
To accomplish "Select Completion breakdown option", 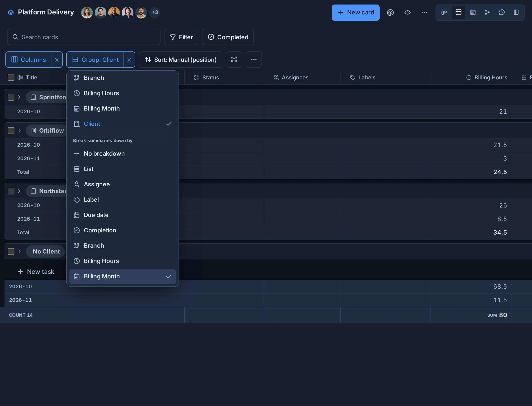I will click(x=122, y=230).
